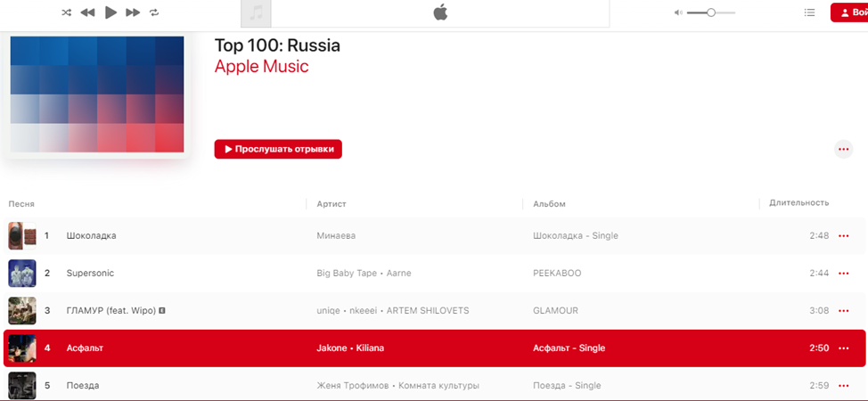This screenshot has width=868, height=401.
Task: Mute using the speaker icon
Action: 678,12
